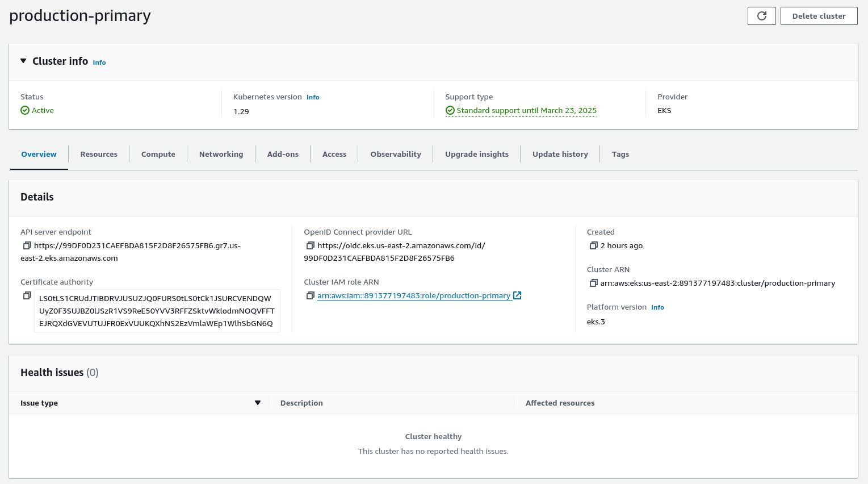Select the Upgrade insights tab
Image resolution: width=868 pixels, height=484 pixels.
pyautogui.click(x=477, y=154)
